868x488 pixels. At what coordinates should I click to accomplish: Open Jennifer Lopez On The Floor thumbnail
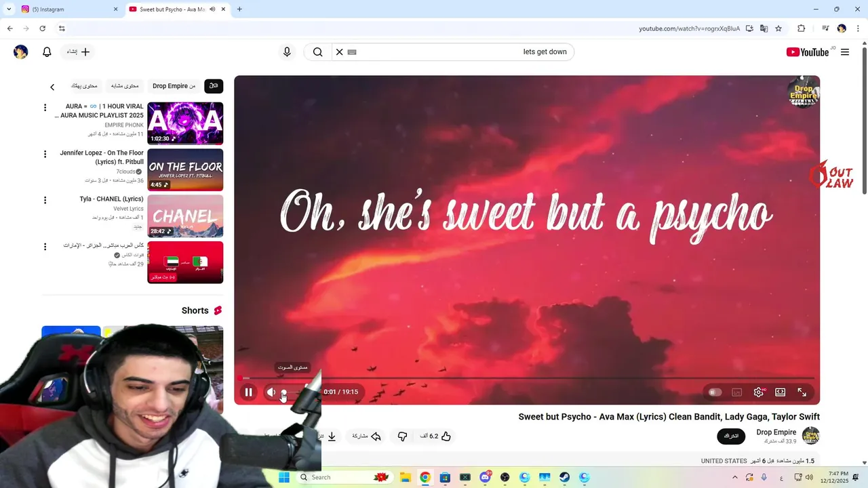[185, 169]
